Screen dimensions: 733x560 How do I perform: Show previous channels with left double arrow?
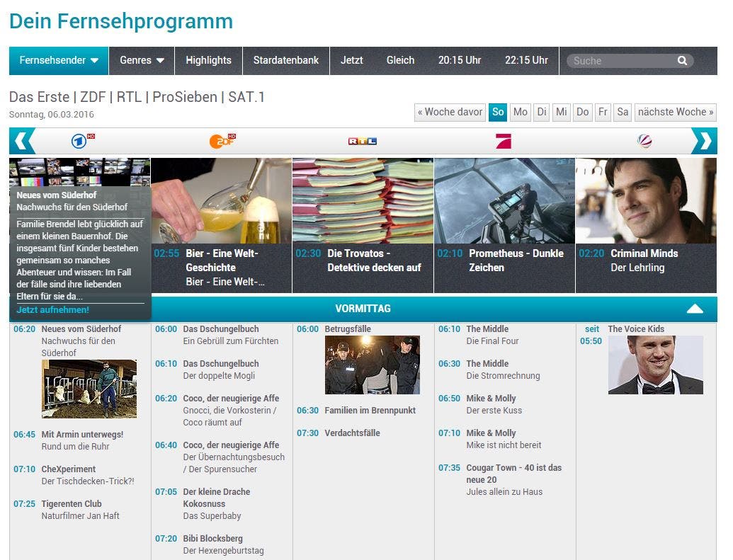(x=23, y=141)
